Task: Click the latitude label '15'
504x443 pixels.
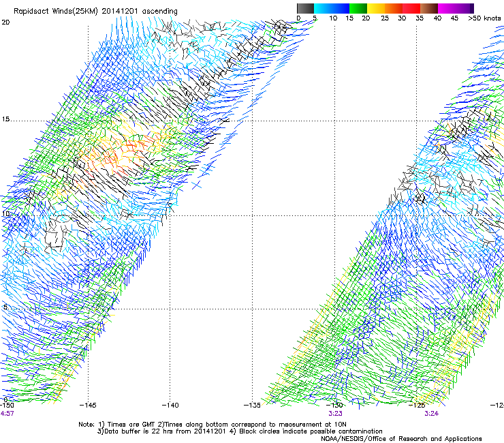Action: [x=5, y=119]
